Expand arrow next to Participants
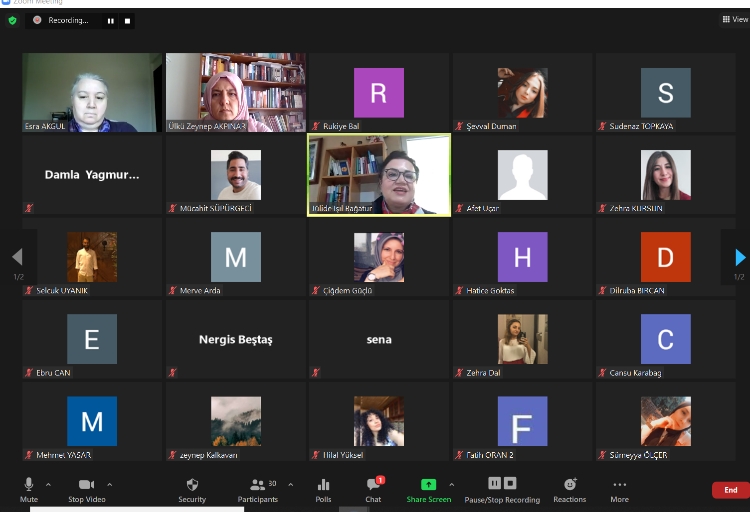750x512 pixels. [290, 485]
